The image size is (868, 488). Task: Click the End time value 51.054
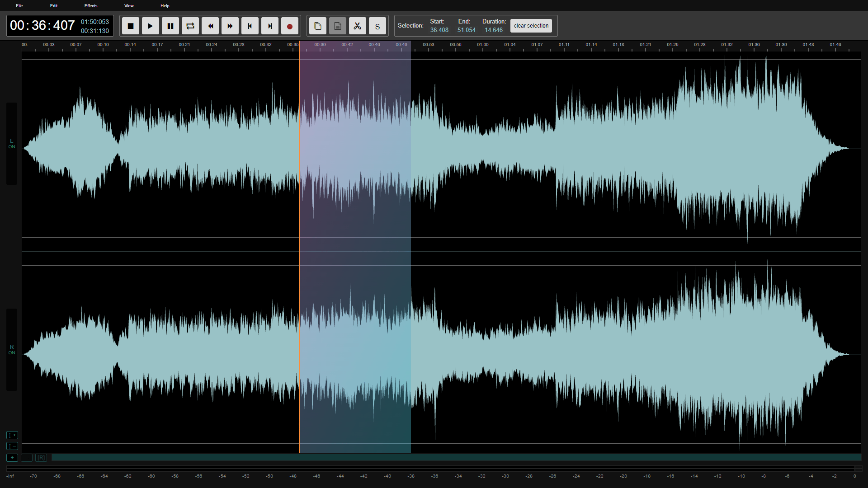click(x=466, y=30)
